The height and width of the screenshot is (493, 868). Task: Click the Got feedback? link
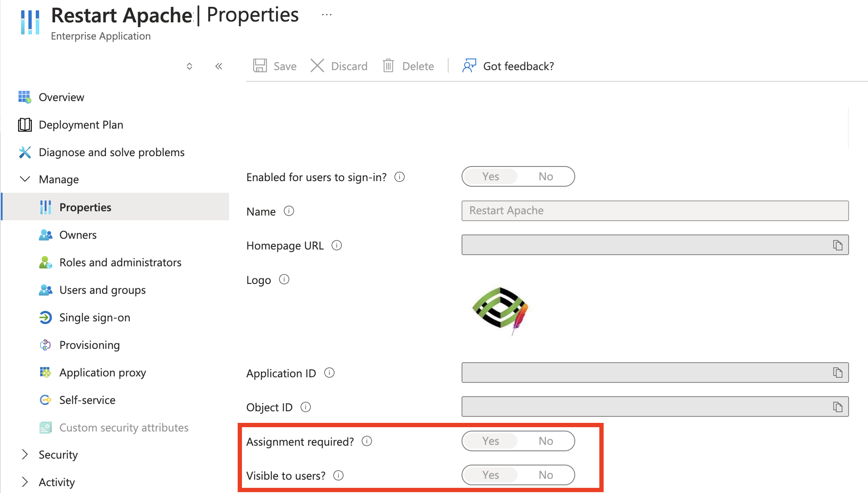(518, 66)
